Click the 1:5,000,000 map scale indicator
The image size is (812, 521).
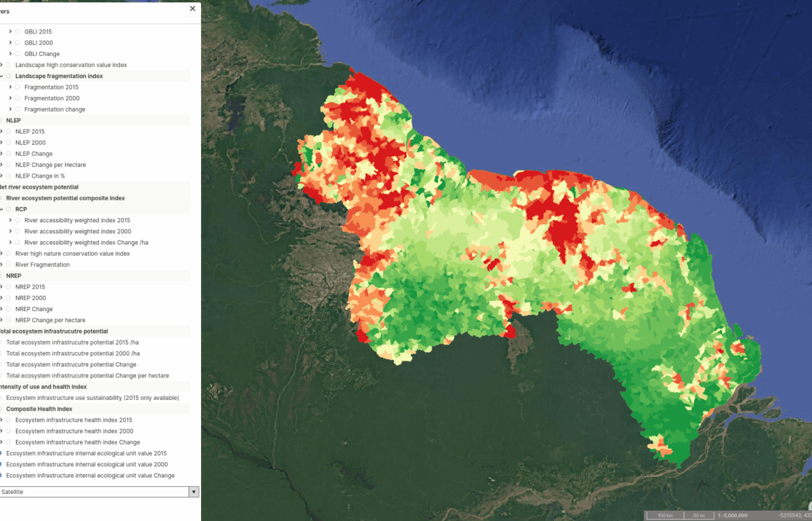(x=730, y=515)
